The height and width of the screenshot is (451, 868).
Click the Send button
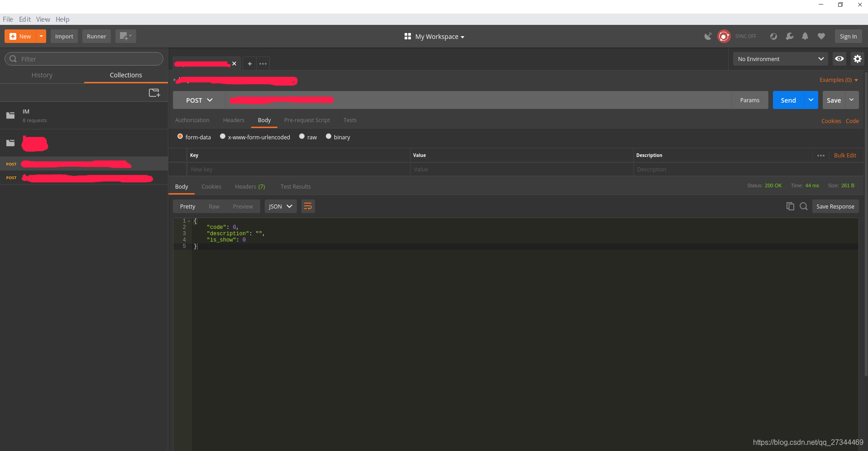pos(788,100)
